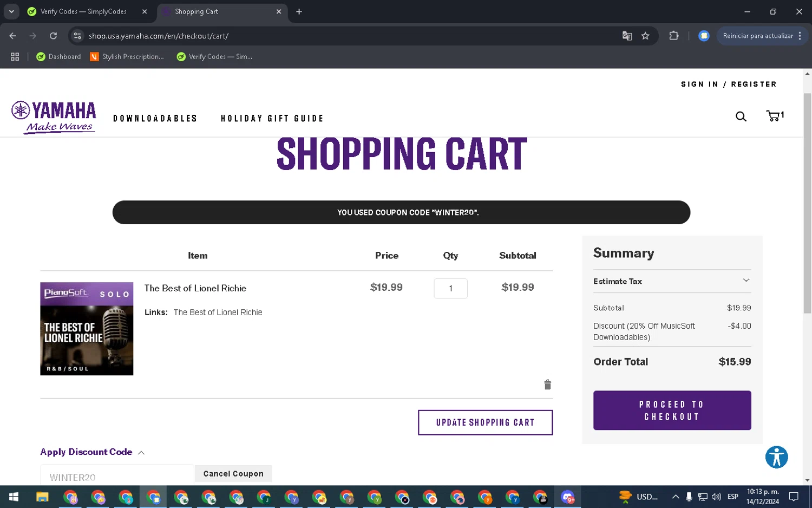Screen dimensions: 812x508
Task: Open the browser extensions puzzle icon
Action: click(x=674, y=36)
